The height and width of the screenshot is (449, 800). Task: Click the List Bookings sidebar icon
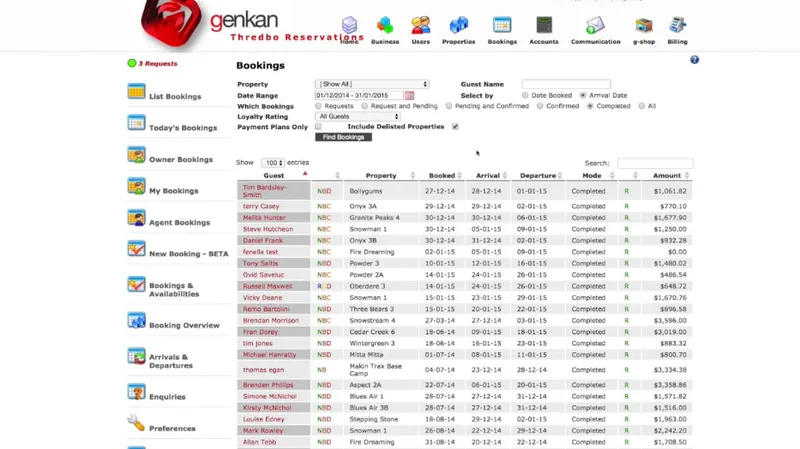coord(136,91)
